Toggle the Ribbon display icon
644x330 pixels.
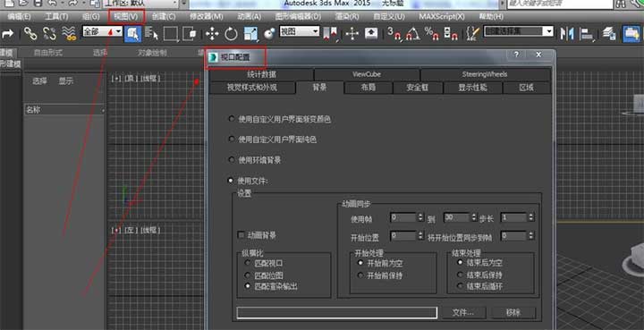(631, 34)
